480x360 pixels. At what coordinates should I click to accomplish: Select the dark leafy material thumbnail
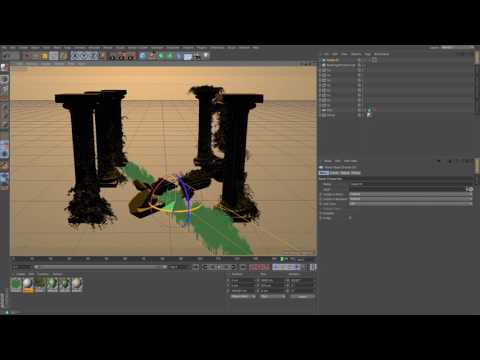pyautogui.click(x=40, y=284)
